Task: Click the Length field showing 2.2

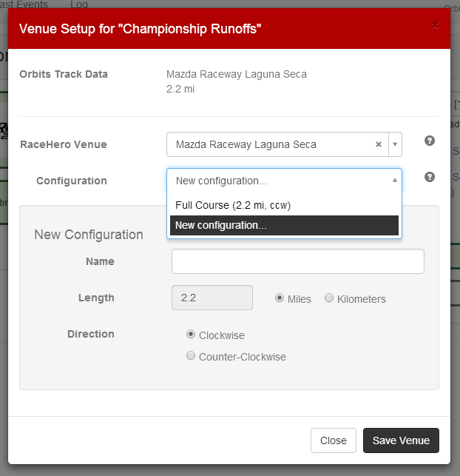Action: (x=212, y=298)
